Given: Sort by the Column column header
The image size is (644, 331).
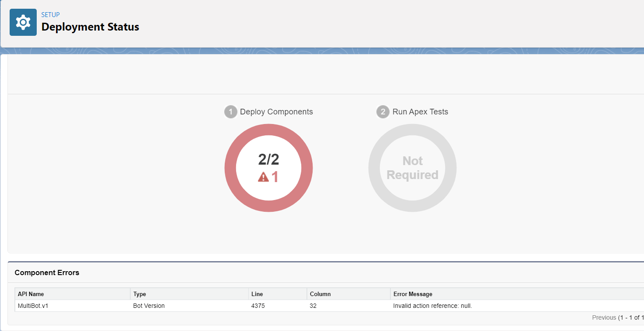Looking at the screenshot, I should tap(348, 294).
